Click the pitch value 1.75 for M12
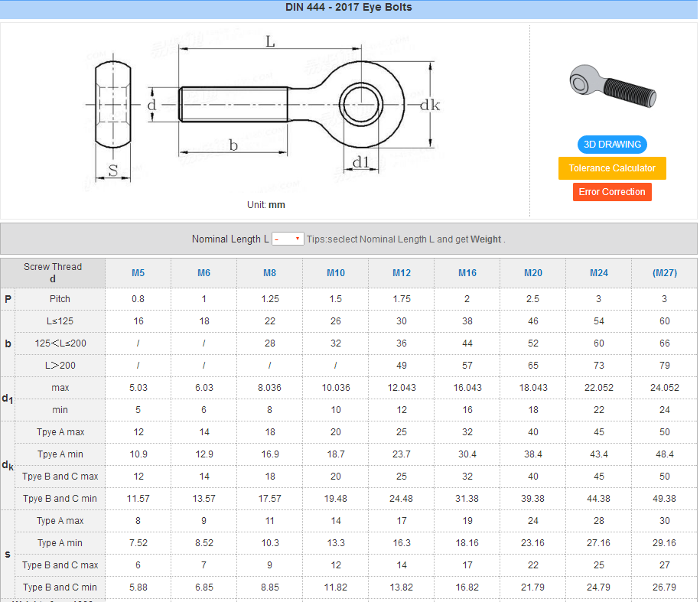The height and width of the screenshot is (602, 700). tap(402, 299)
